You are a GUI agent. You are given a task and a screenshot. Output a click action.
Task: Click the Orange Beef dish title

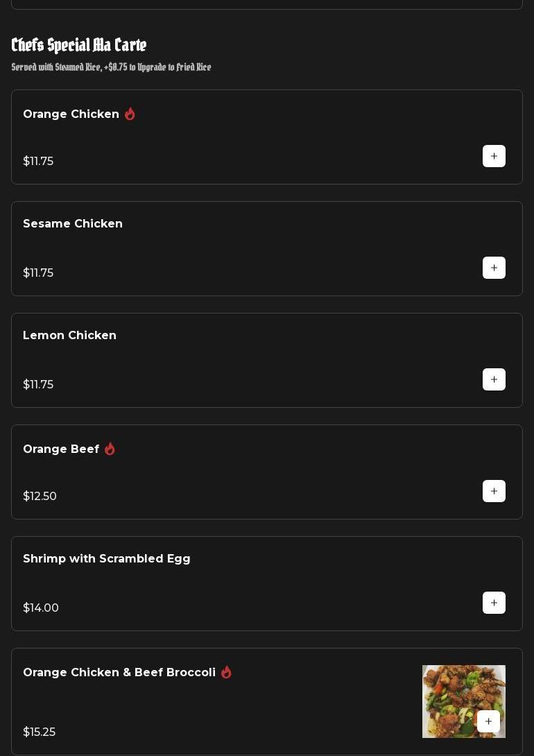pos(61,449)
